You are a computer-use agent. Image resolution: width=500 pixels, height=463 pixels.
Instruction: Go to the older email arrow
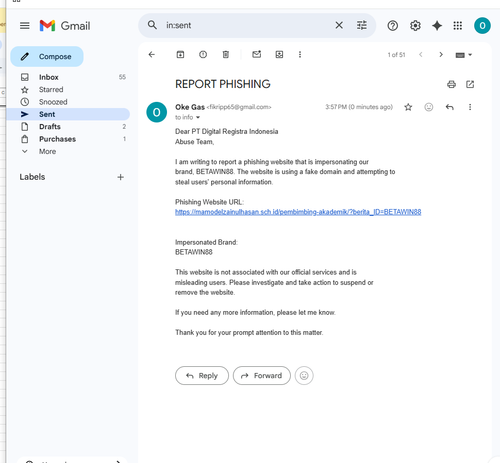tap(441, 54)
